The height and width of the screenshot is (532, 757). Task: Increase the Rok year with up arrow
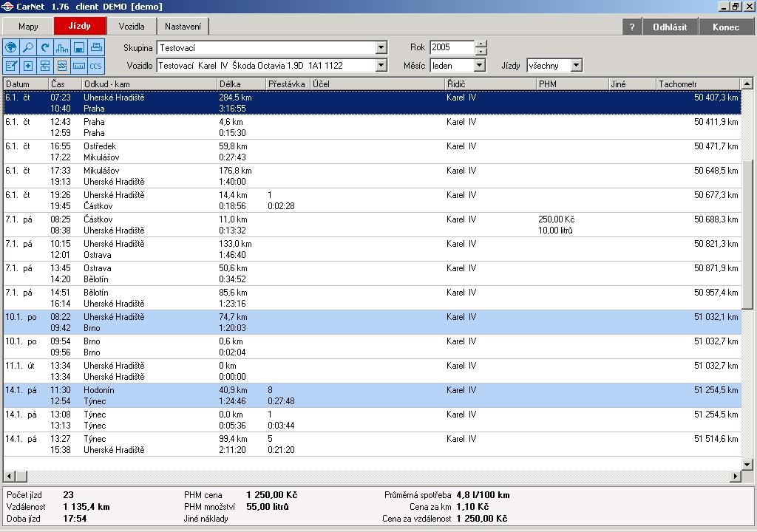(x=481, y=44)
